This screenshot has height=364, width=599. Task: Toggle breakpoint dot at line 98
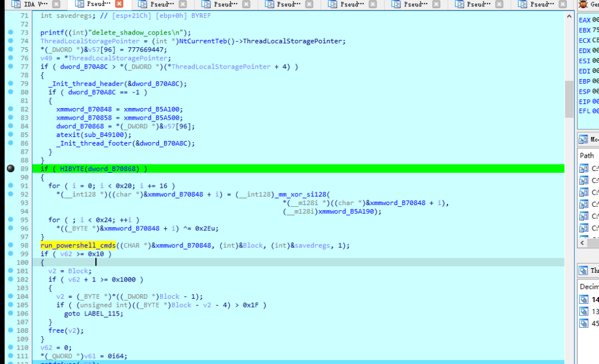point(11,245)
